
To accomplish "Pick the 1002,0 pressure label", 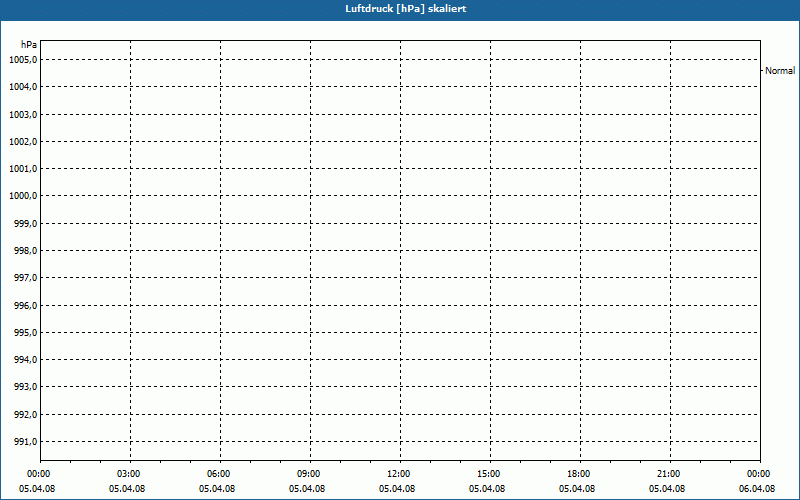I will point(23,141).
